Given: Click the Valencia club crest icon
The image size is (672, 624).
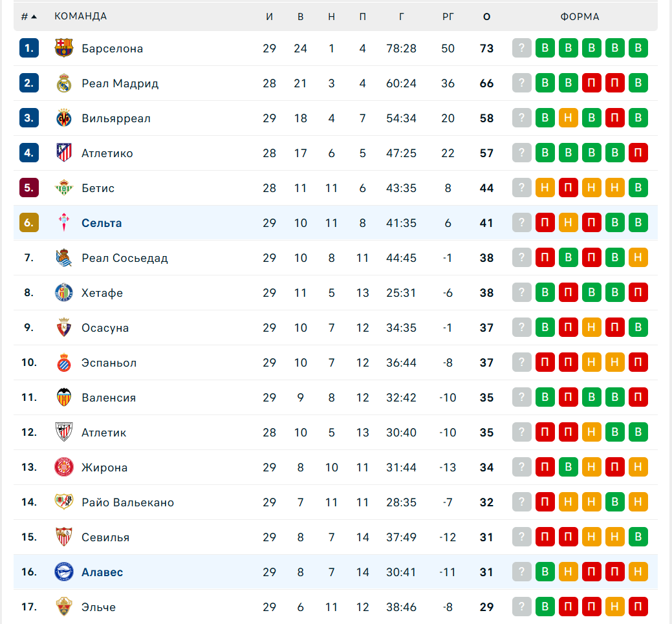Looking at the screenshot, I should (64, 398).
